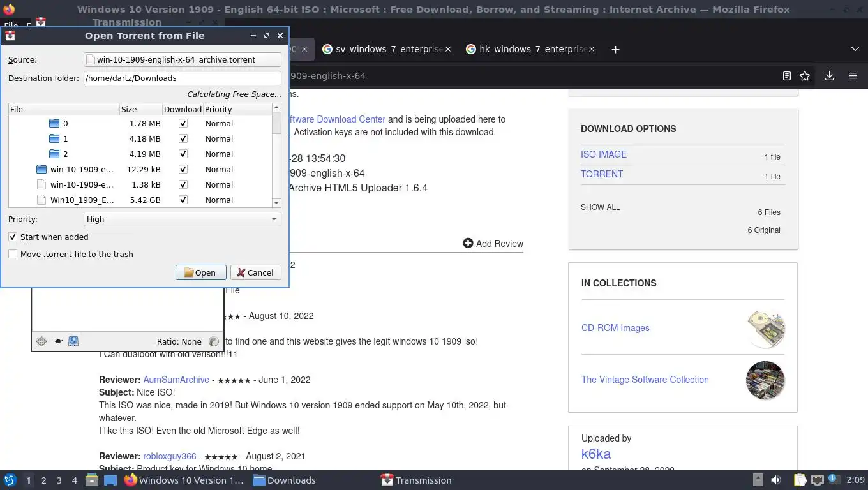Click folder icon of row 1
The width and height of the screenshot is (868, 490).
tap(54, 138)
